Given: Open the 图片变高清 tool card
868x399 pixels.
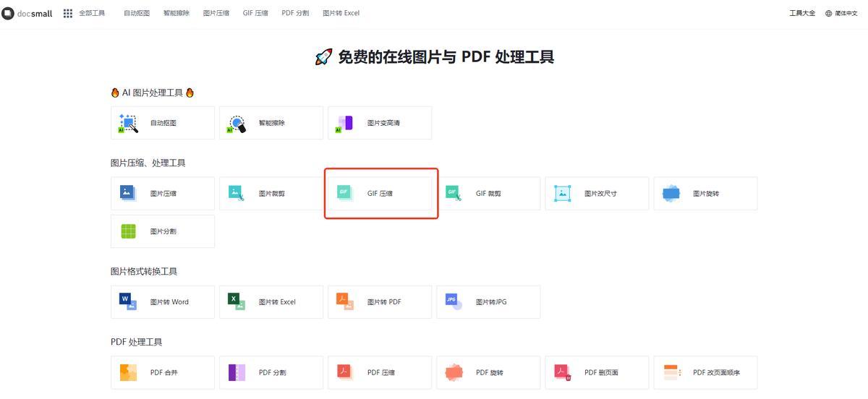Looking at the screenshot, I should point(379,123).
